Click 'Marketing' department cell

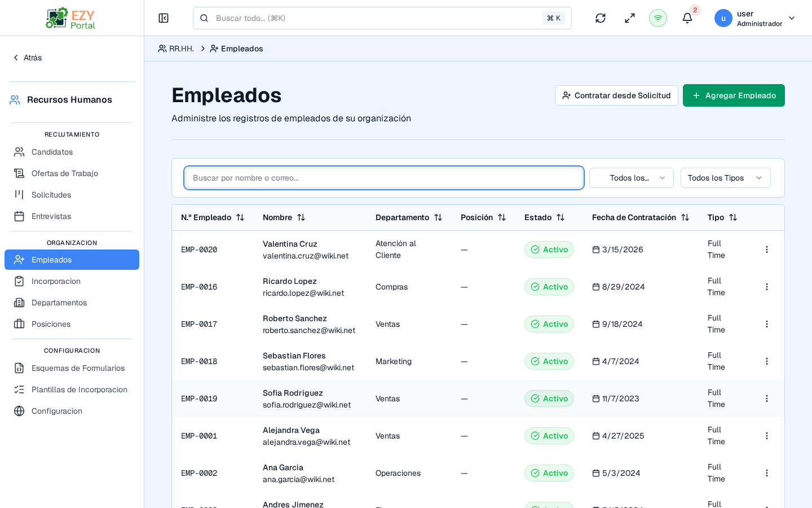(x=394, y=361)
